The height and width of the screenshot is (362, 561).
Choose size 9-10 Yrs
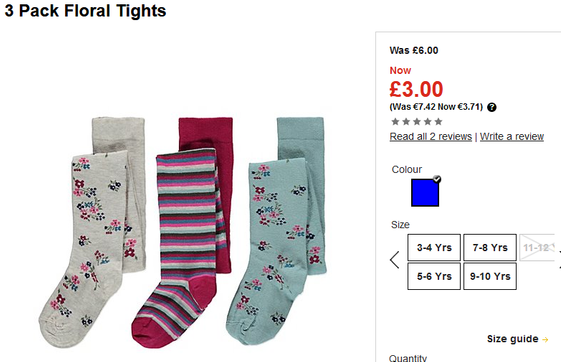(x=490, y=276)
